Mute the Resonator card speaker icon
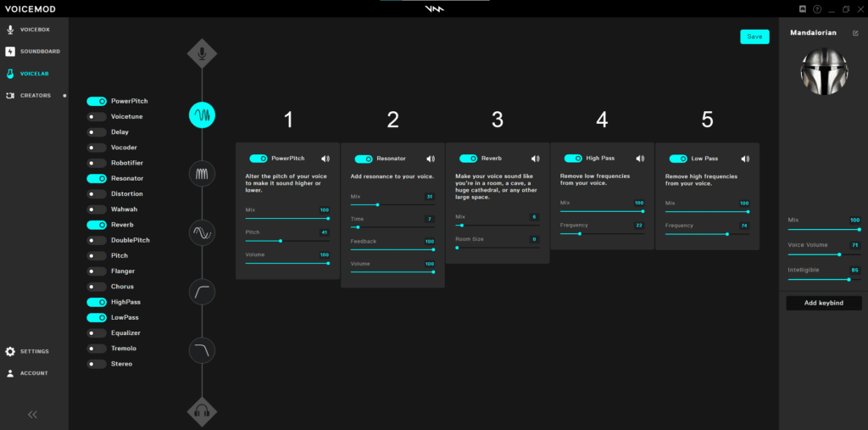The width and height of the screenshot is (868, 430). 430,159
